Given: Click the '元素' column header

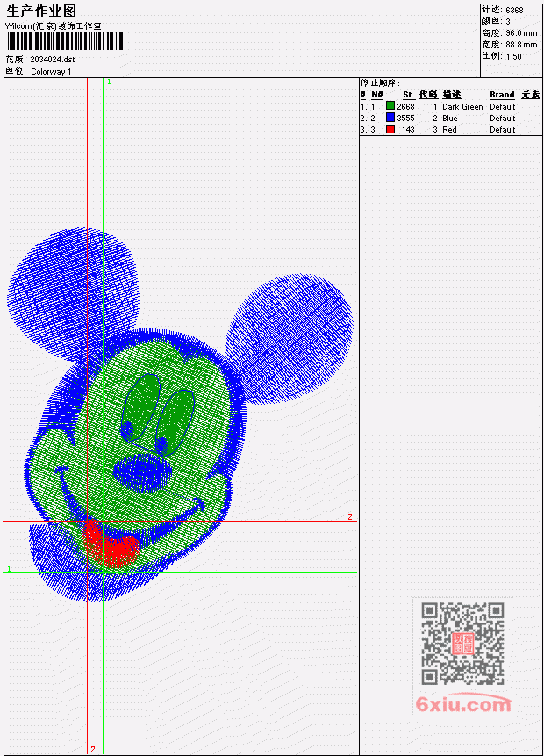Looking at the screenshot, I should [531, 95].
